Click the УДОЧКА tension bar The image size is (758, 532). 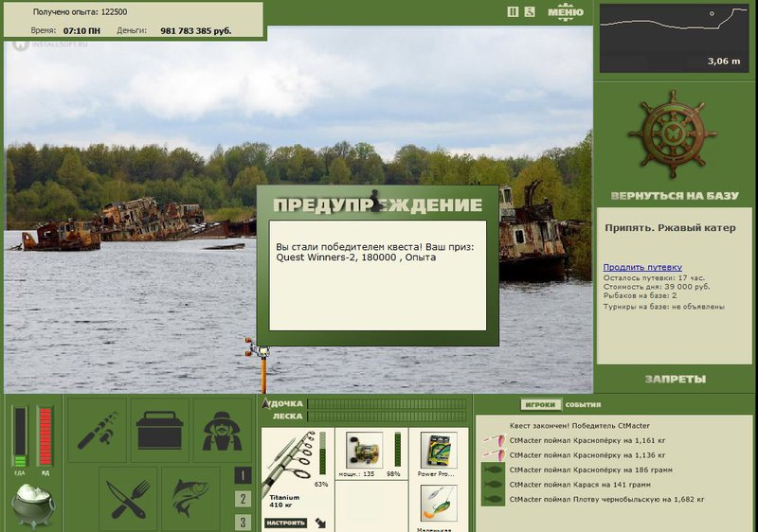(x=387, y=404)
